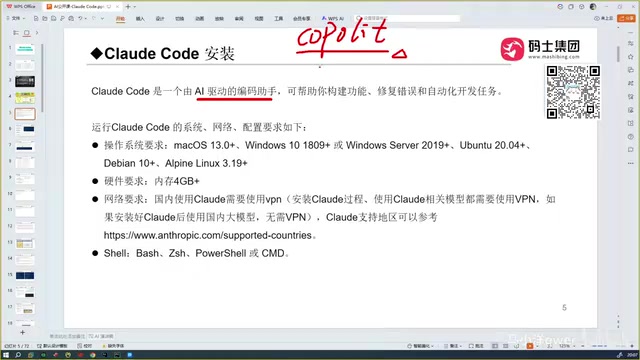Switch to the 插入 ribbon tab

[140, 19]
